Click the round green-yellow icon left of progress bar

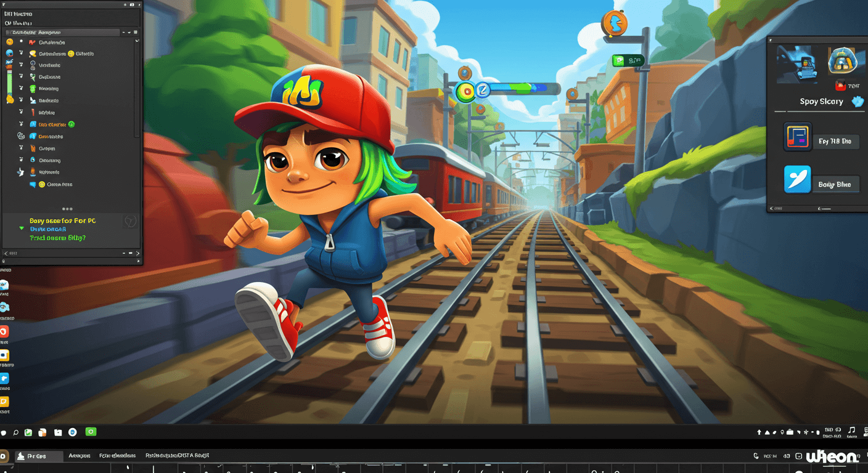466,92
